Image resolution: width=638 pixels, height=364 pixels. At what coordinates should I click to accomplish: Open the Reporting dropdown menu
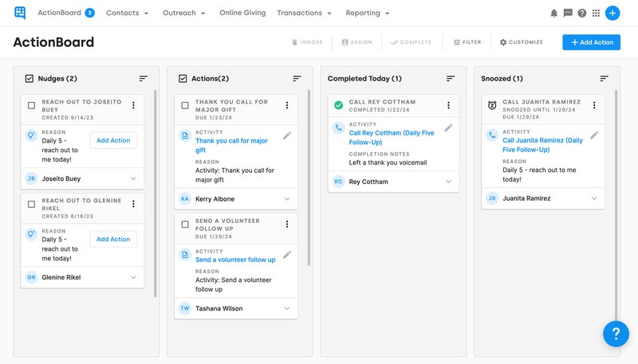(x=368, y=13)
